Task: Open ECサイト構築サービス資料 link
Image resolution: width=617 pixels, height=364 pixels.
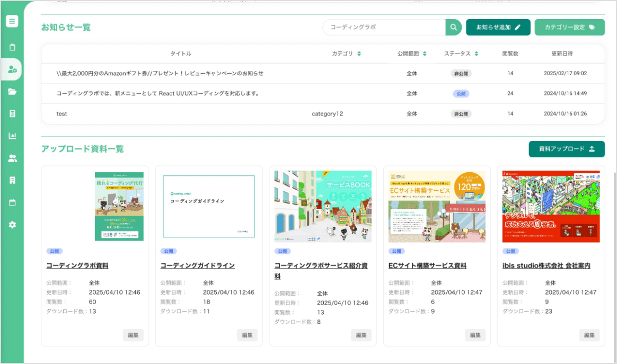Action: pyautogui.click(x=427, y=265)
